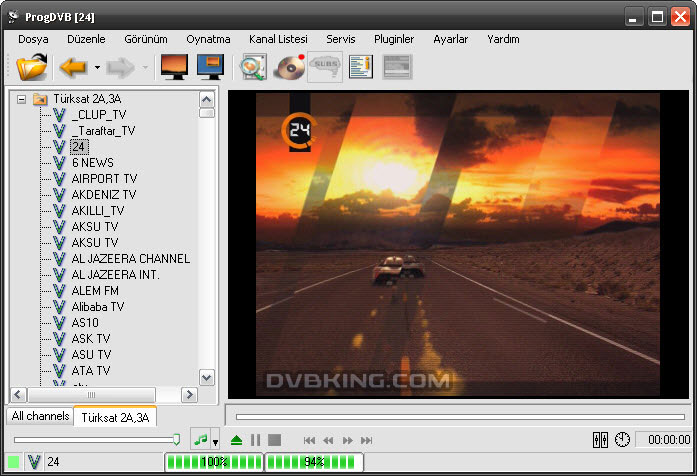The image size is (697, 476).
Task: Switch to fullscreen TV monitor icon
Action: pyautogui.click(x=174, y=67)
